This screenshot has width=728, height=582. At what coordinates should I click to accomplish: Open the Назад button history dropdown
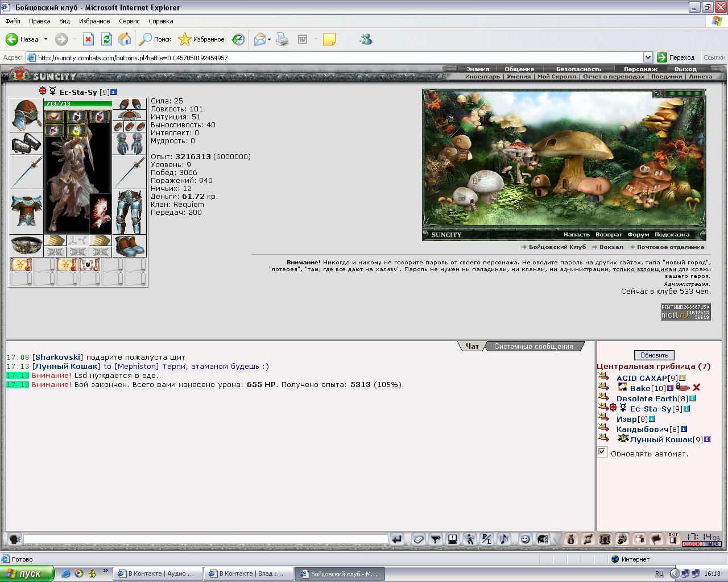pyautogui.click(x=45, y=39)
